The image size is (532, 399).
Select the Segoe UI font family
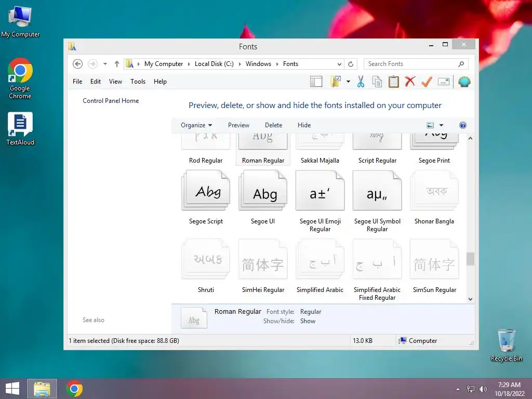click(263, 197)
